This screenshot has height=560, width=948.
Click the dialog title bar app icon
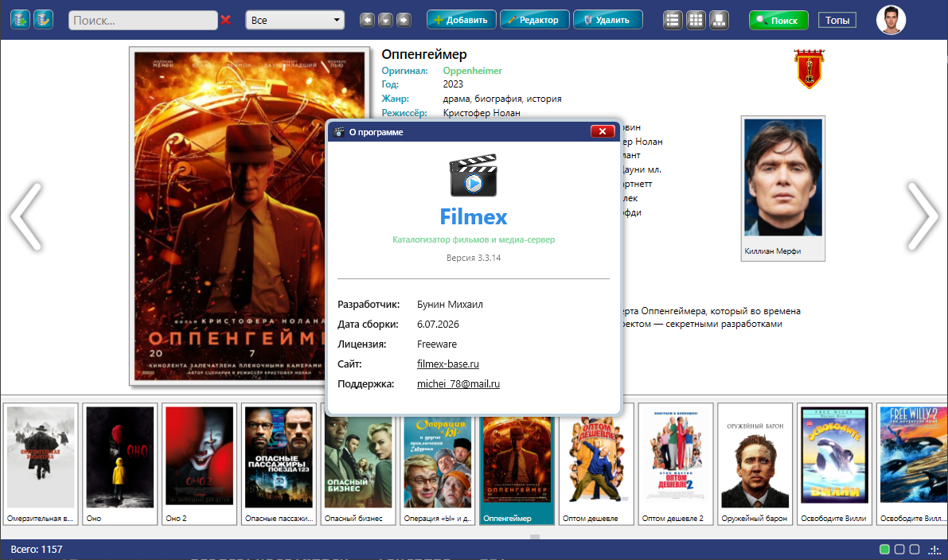339,132
